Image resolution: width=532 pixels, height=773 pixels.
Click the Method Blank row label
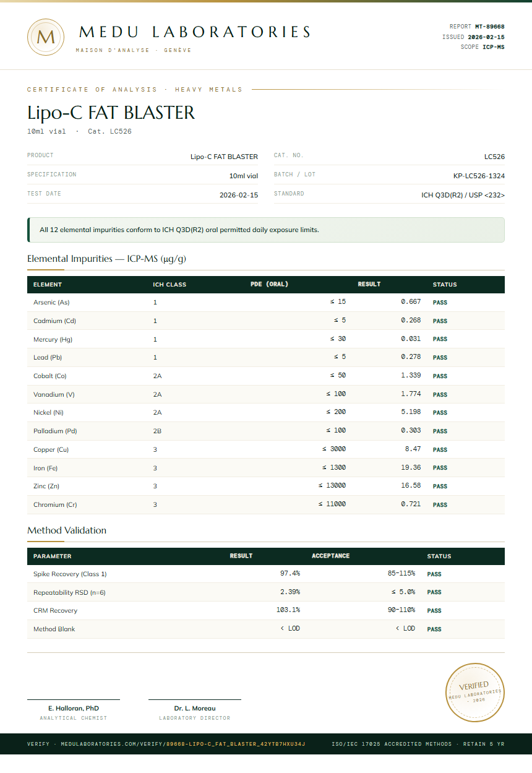coord(54,629)
